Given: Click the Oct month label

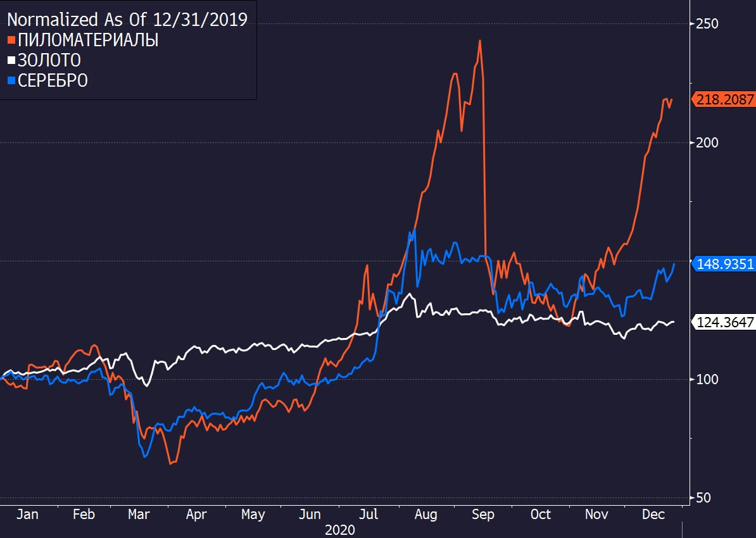Looking at the screenshot, I should pyautogui.click(x=541, y=515).
